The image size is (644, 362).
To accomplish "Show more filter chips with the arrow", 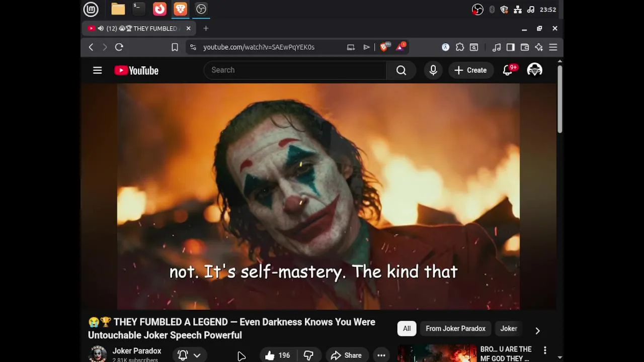I will (x=537, y=330).
